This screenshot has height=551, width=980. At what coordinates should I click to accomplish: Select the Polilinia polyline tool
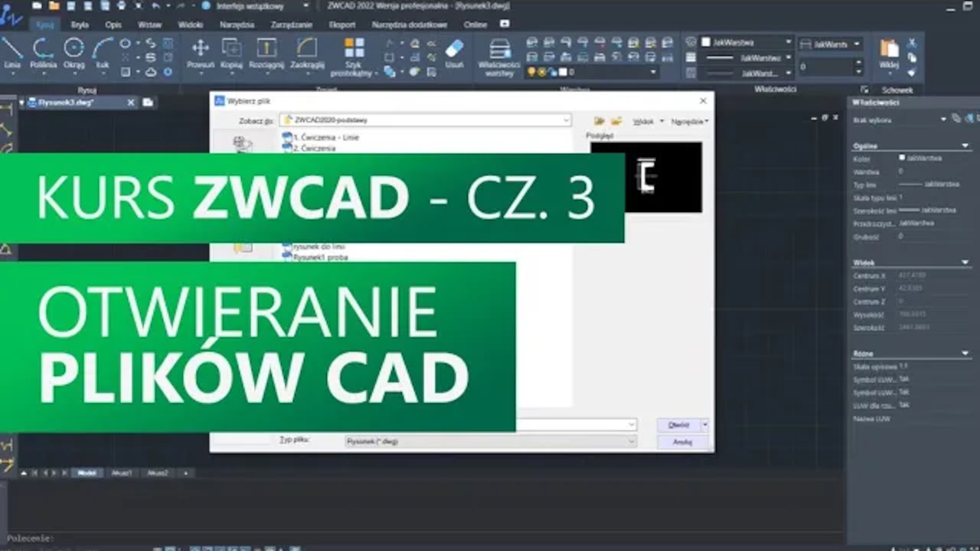pyautogui.click(x=44, y=54)
